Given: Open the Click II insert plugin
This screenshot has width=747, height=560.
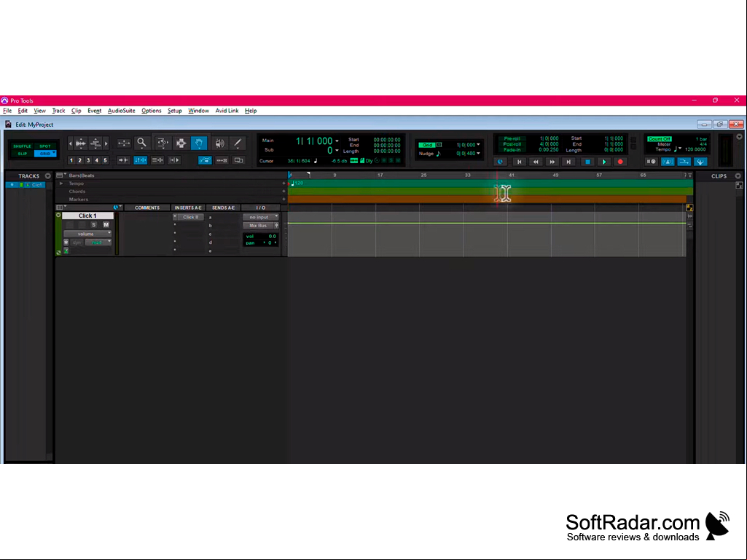Looking at the screenshot, I should [x=190, y=217].
